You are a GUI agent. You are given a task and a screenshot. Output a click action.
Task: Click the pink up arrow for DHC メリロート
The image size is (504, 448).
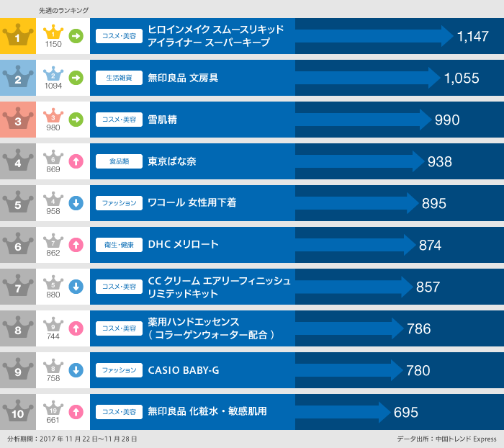pyautogui.click(x=76, y=245)
